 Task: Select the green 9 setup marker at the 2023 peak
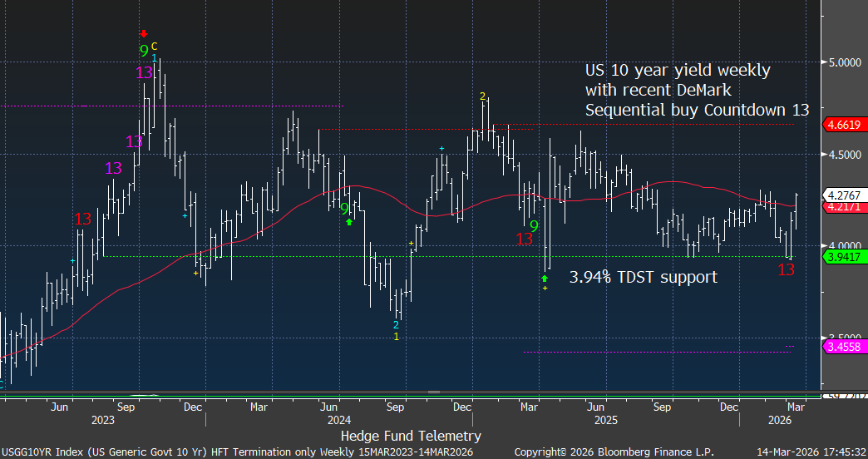[x=144, y=51]
